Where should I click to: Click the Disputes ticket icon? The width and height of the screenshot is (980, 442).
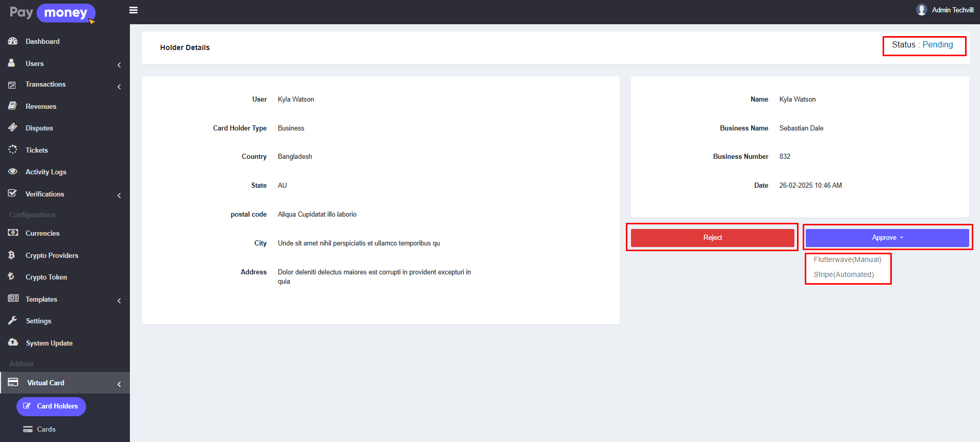(x=13, y=127)
